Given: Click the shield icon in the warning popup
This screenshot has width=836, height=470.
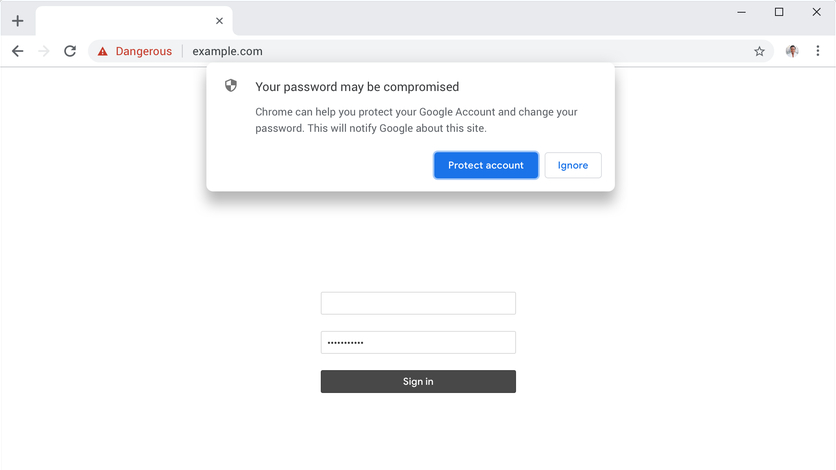Looking at the screenshot, I should tap(231, 86).
